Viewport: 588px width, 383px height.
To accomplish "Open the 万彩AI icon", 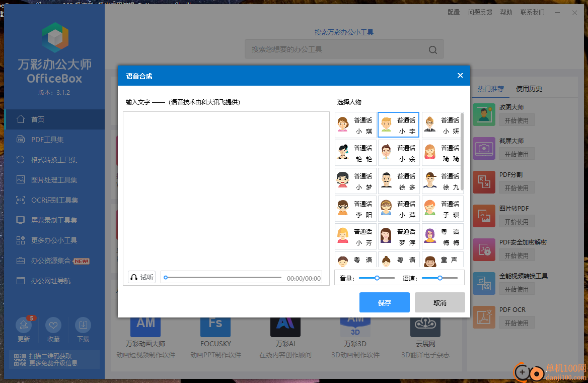I will tap(285, 327).
